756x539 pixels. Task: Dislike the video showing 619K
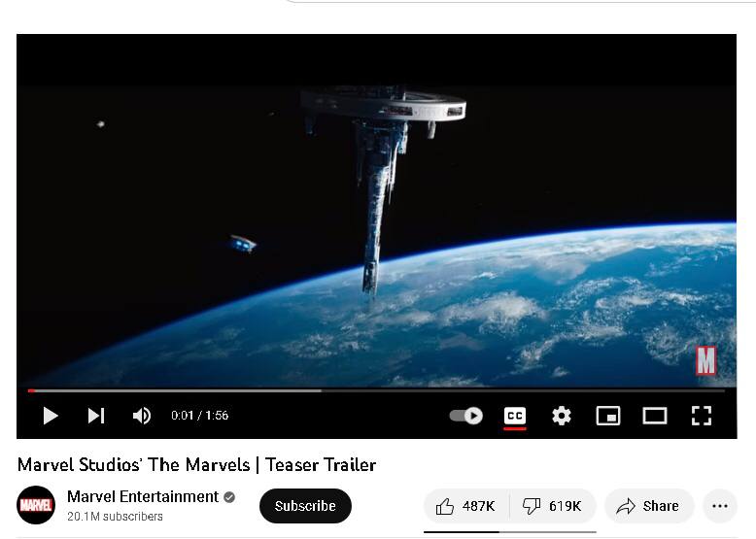(x=553, y=506)
